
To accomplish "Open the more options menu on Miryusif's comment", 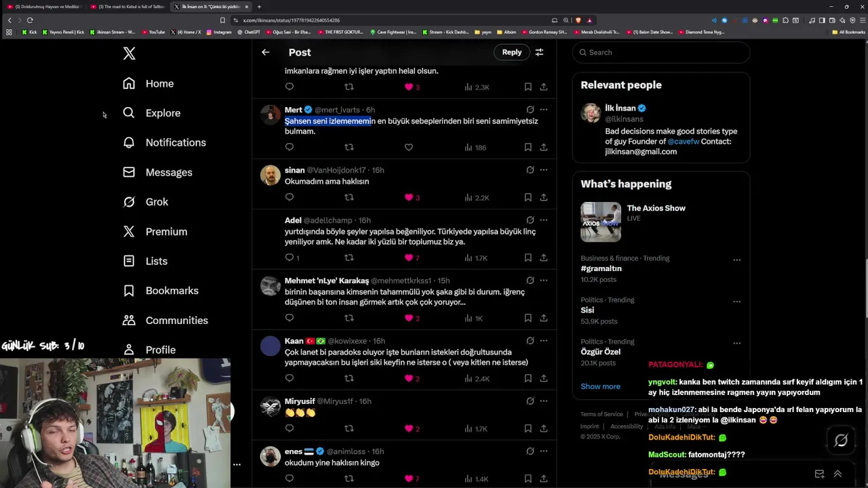I will 543,401.
